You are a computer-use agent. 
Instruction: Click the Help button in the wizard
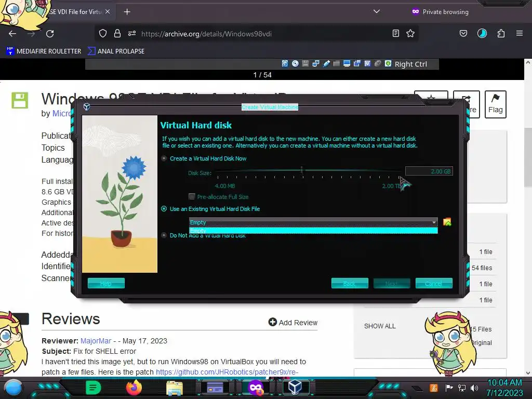pyautogui.click(x=106, y=283)
